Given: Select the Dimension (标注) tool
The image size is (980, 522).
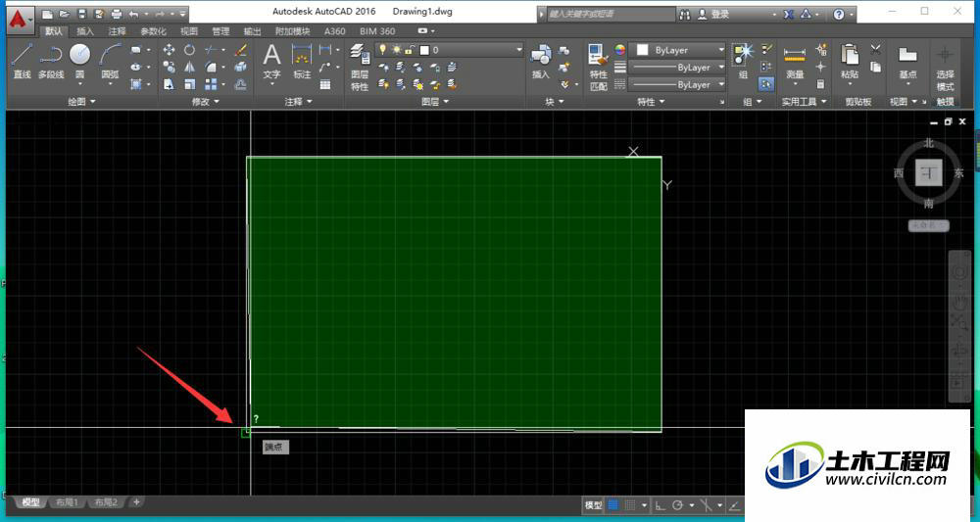Looking at the screenshot, I should 302,61.
